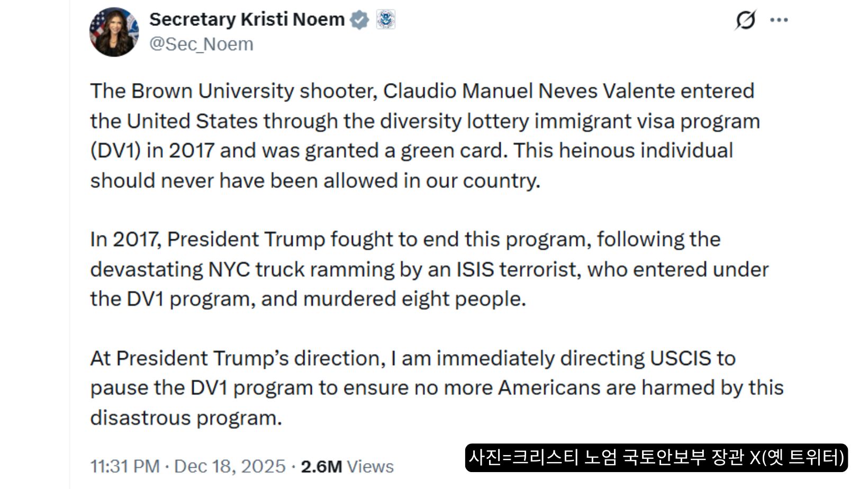Viewport: 868px width, 489px height.
Task: Click the word ISIS in the post
Action: point(475,269)
